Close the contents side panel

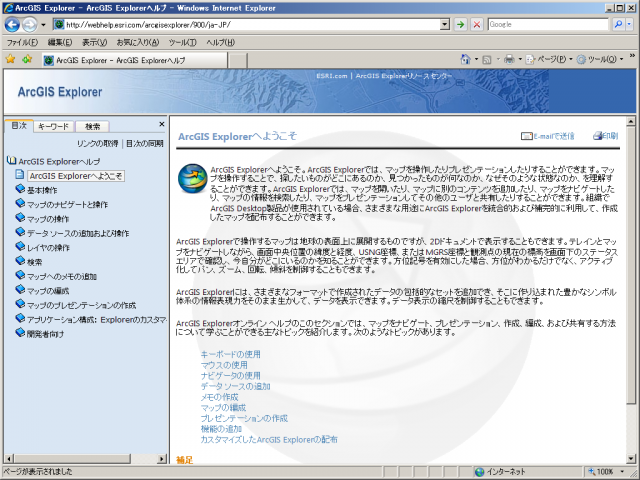click(x=162, y=124)
